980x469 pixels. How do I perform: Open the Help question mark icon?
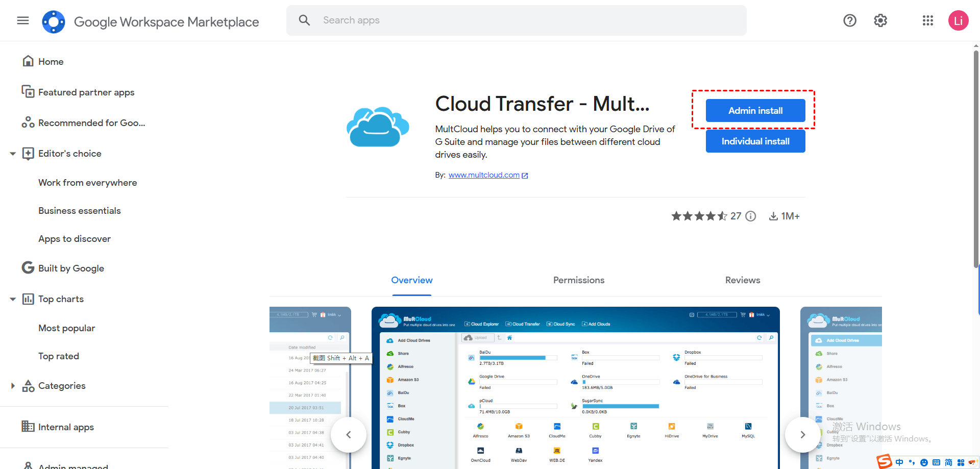coord(850,20)
